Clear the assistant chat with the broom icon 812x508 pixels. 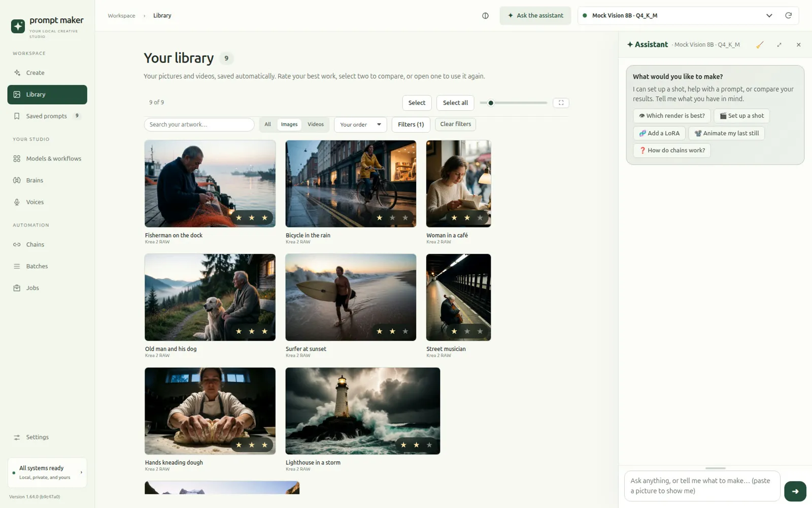(x=760, y=45)
